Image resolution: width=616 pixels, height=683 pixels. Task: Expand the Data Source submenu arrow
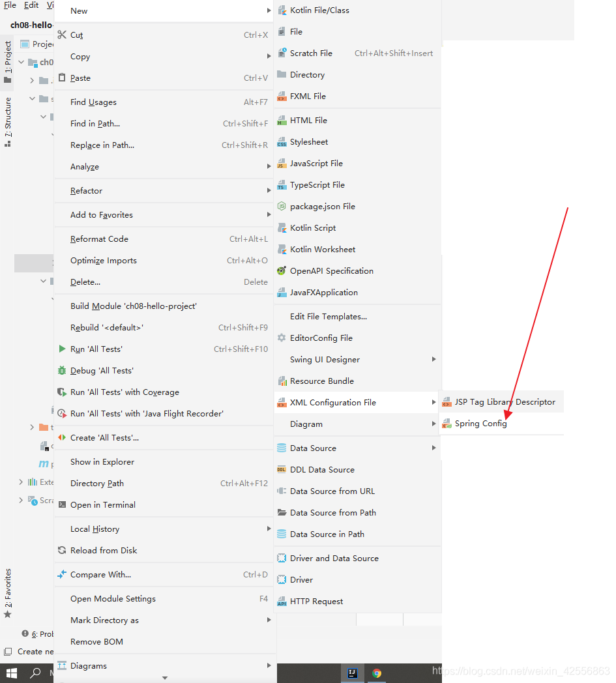click(x=434, y=448)
